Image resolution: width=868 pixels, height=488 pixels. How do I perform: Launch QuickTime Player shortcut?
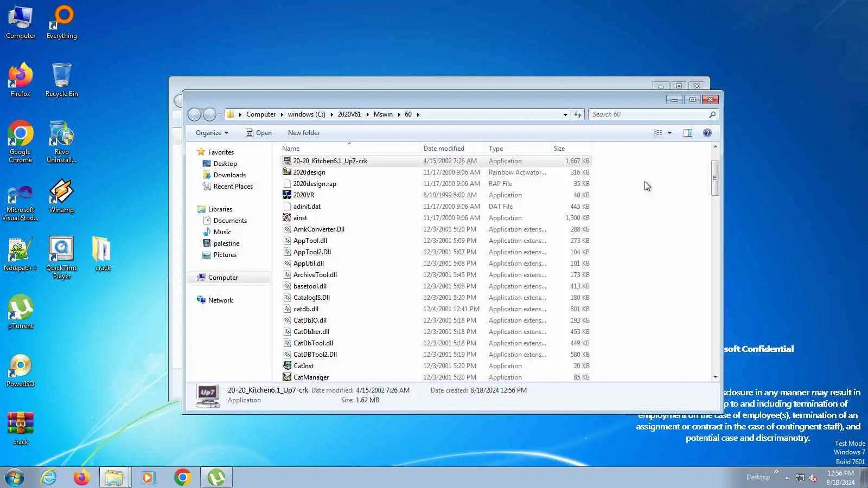coord(62,258)
